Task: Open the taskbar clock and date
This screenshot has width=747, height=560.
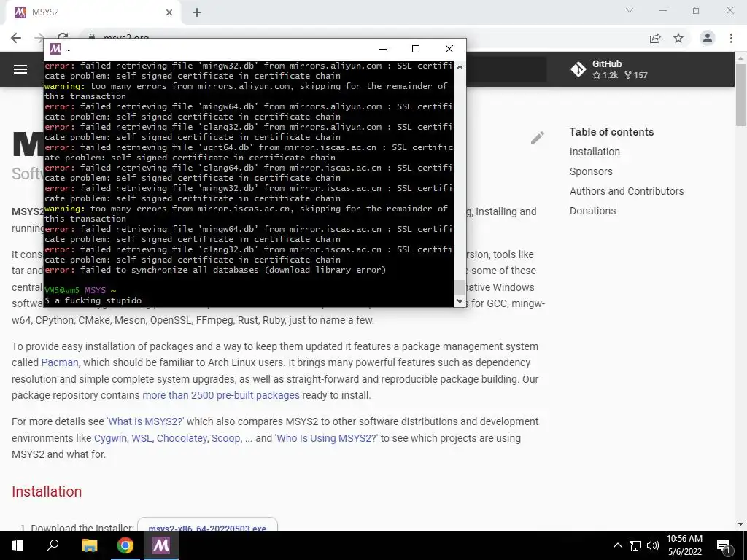Action: (684, 545)
